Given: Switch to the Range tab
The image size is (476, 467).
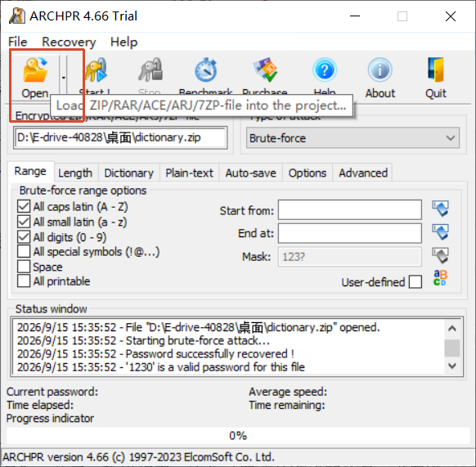Looking at the screenshot, I should tap(30, 171).
